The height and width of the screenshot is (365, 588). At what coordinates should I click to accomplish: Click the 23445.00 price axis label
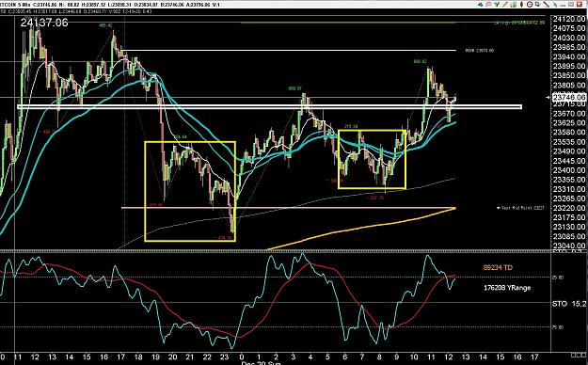569,161
